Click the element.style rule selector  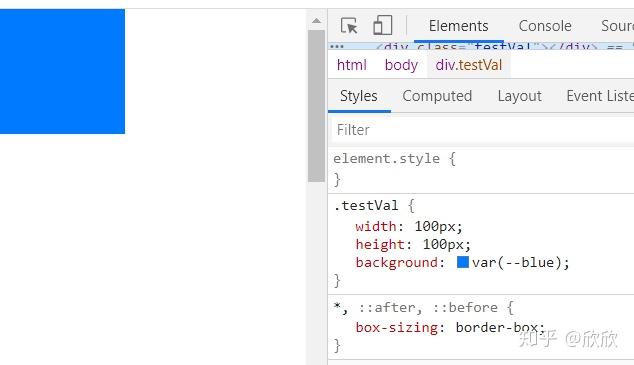387,158
